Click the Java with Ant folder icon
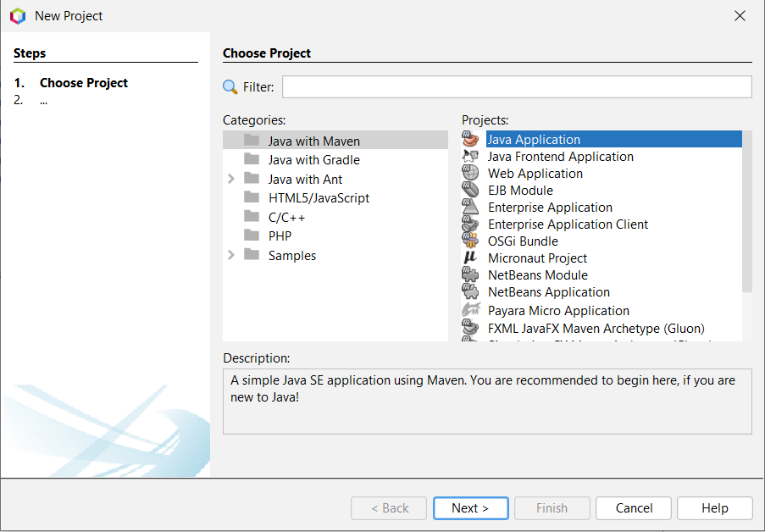The height and width of the screenshot is (532, 765). [x=252, y=178]
